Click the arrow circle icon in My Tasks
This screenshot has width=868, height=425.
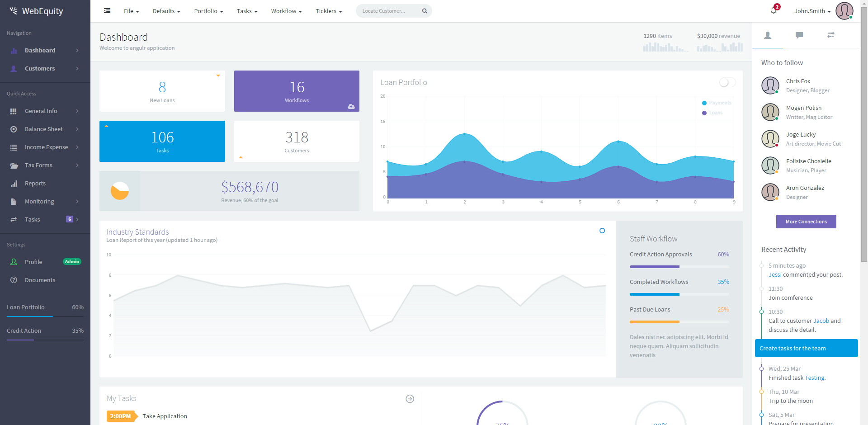[x=410, y=399]
